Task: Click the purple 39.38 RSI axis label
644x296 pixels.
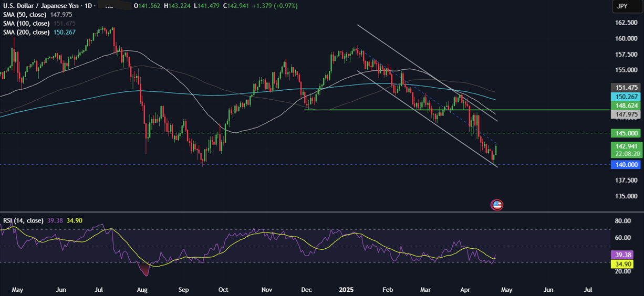Action: pos(623,255)
